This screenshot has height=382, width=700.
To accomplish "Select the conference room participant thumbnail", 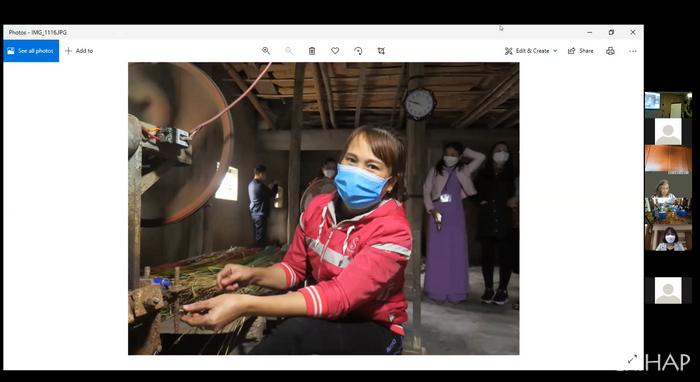I will (668, 198).
